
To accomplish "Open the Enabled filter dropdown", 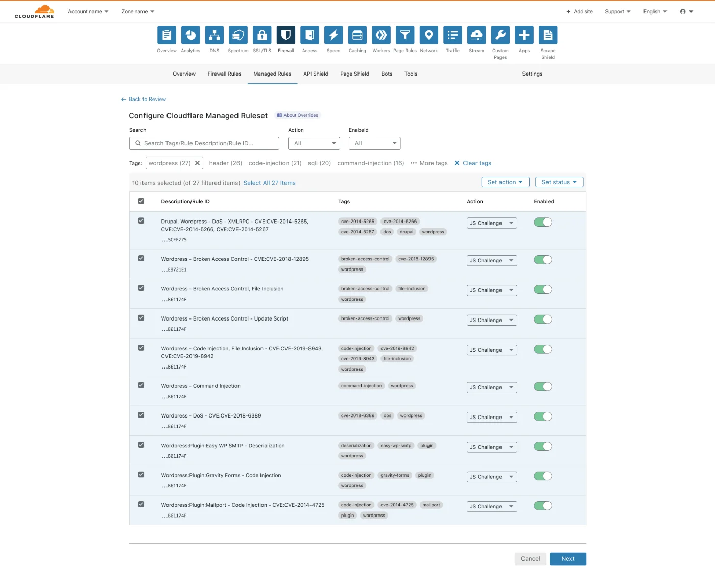I will tap(375, 143).
